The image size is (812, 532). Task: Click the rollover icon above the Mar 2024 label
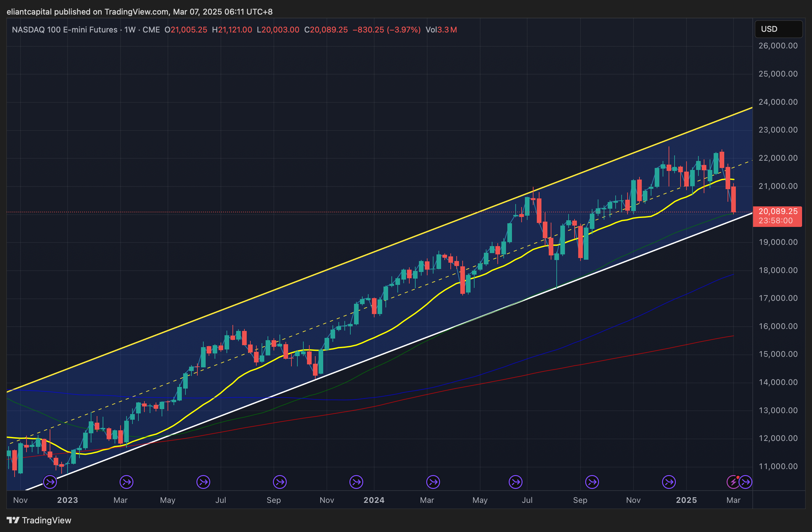tap(433, 482)
